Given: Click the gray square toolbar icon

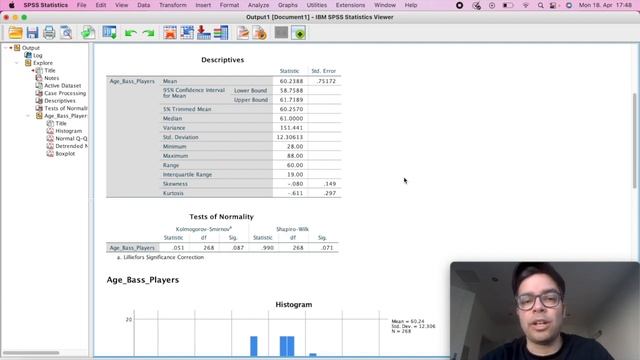Looking at the screenshot, I should tap(281, 33).
